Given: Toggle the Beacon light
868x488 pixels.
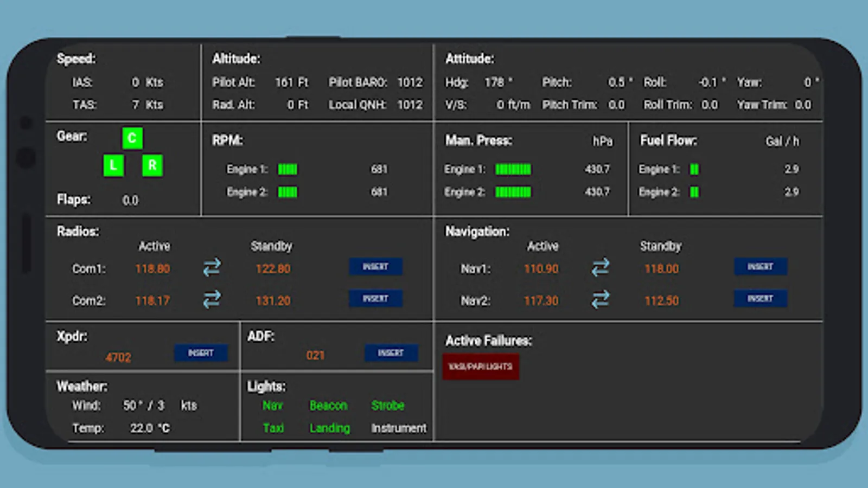Looking at the screenshot, I should (x=328, y=406).
